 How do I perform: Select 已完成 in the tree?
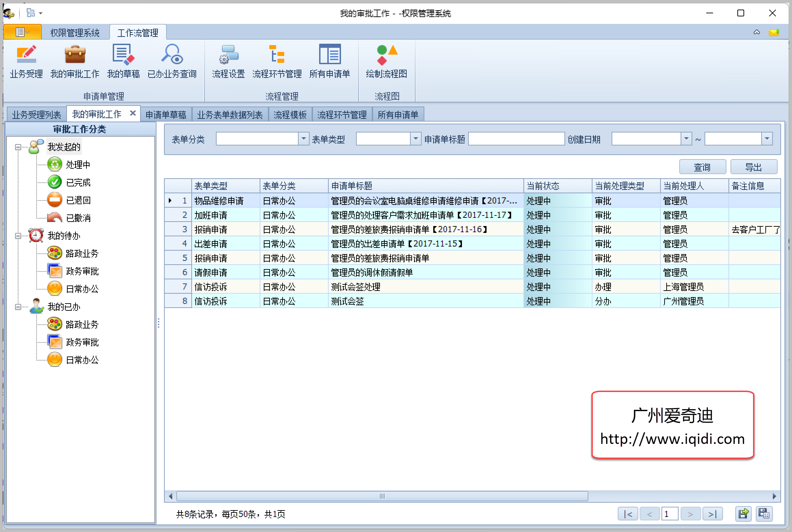click(78, 183)
